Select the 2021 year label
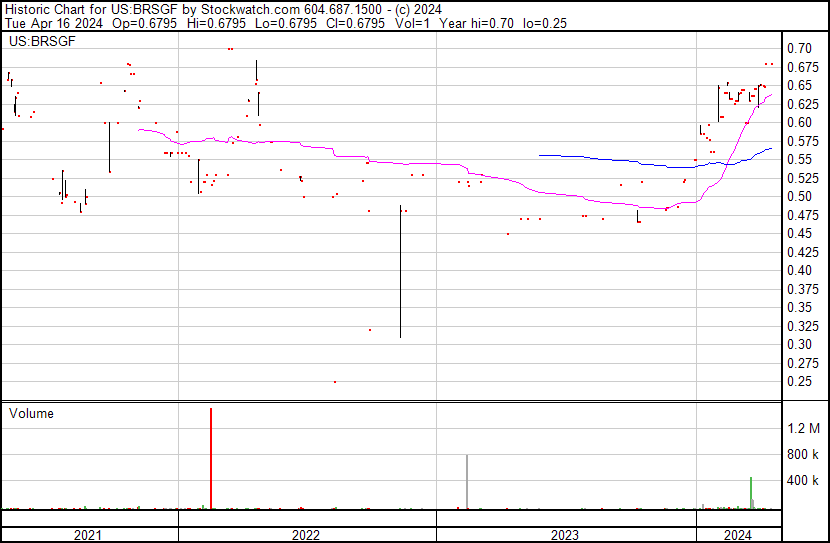 (88, 535)
